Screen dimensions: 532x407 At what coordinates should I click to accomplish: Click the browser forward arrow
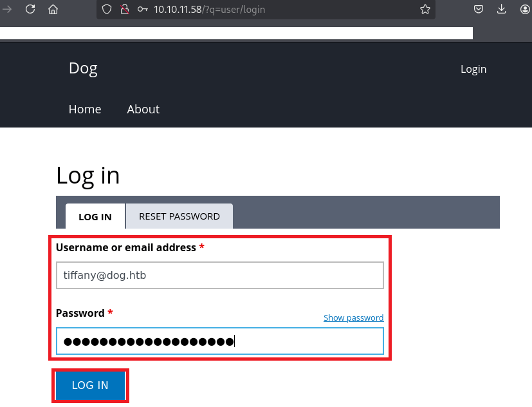point(8,9)
